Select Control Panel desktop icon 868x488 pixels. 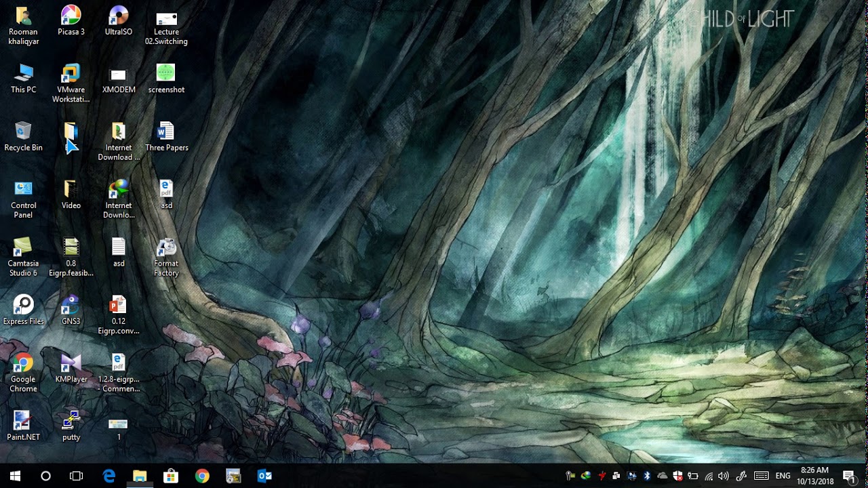[x=23, y=199]
